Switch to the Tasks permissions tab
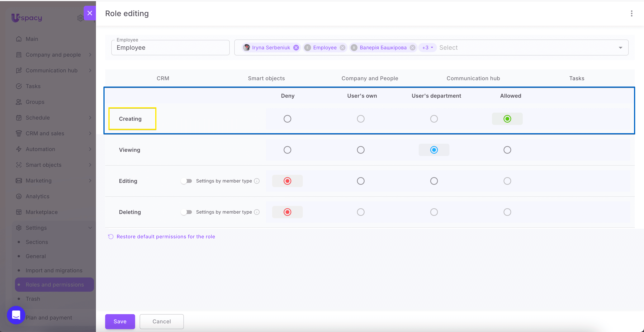Image resolution: width=644 pixels, height=332 pixels. pyautogui.click(x=577, y=78)
